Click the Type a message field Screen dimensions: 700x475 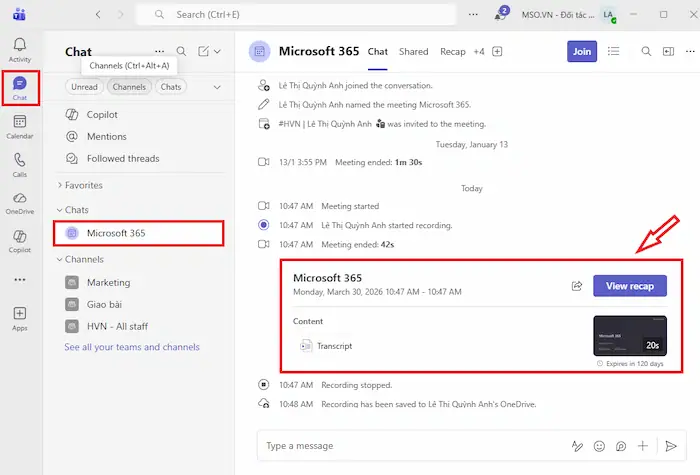[410, 446]
